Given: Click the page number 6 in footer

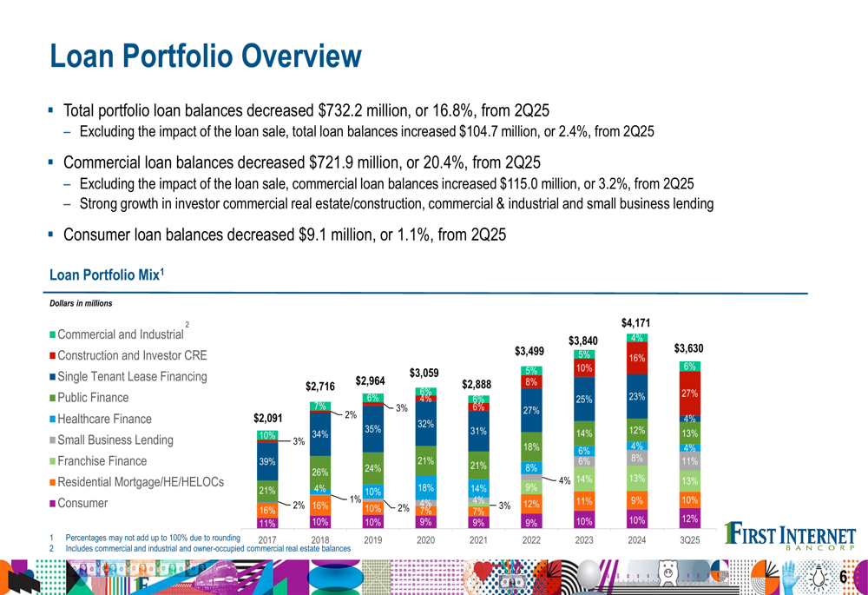Looking at the screenshot, I should 842,578.
